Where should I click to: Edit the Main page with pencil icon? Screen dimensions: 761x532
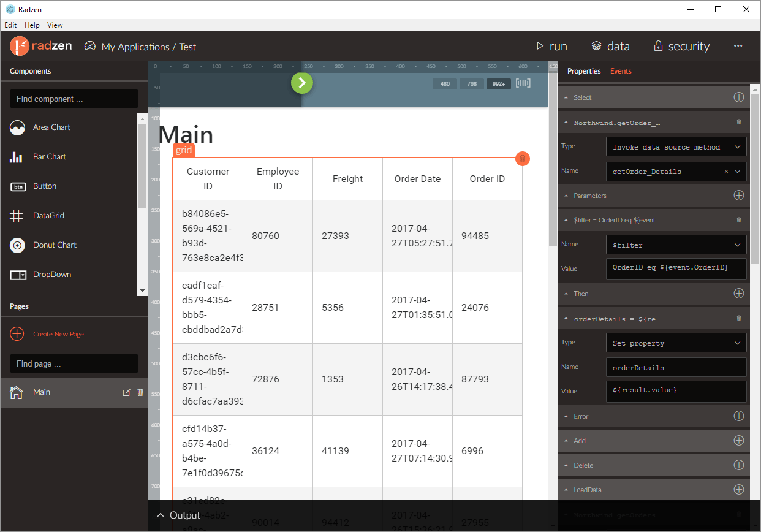tap(127, 392)
